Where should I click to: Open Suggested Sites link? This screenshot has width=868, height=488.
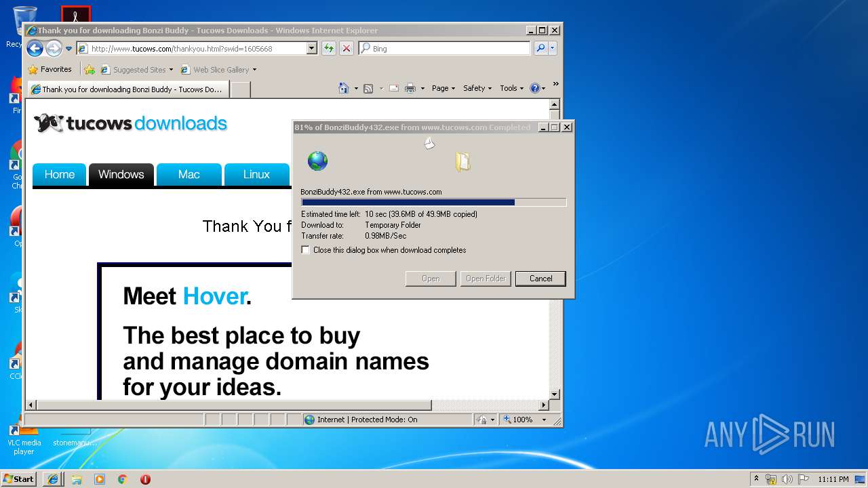(x=136, y=69)
